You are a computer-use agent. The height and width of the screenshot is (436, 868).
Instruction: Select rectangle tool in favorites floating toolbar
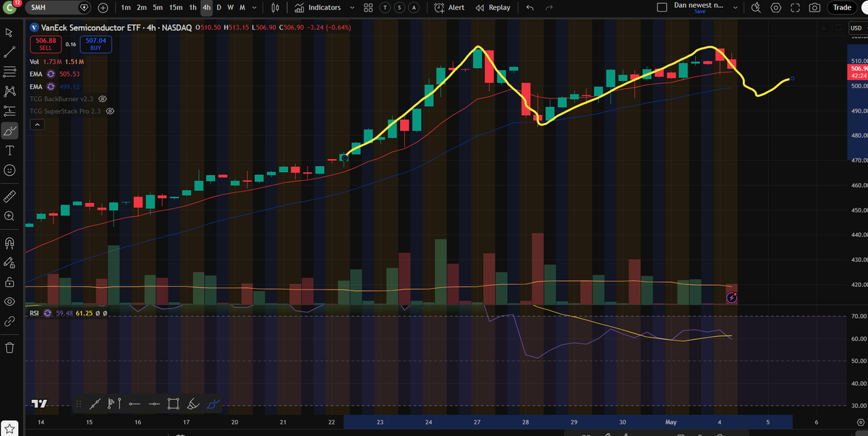coord(174,403)
